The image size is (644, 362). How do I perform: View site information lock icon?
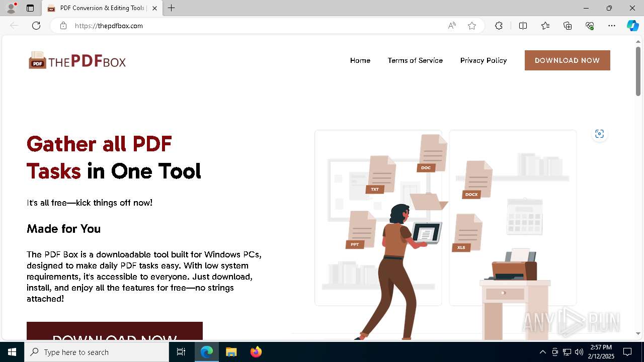pos(63,26)
